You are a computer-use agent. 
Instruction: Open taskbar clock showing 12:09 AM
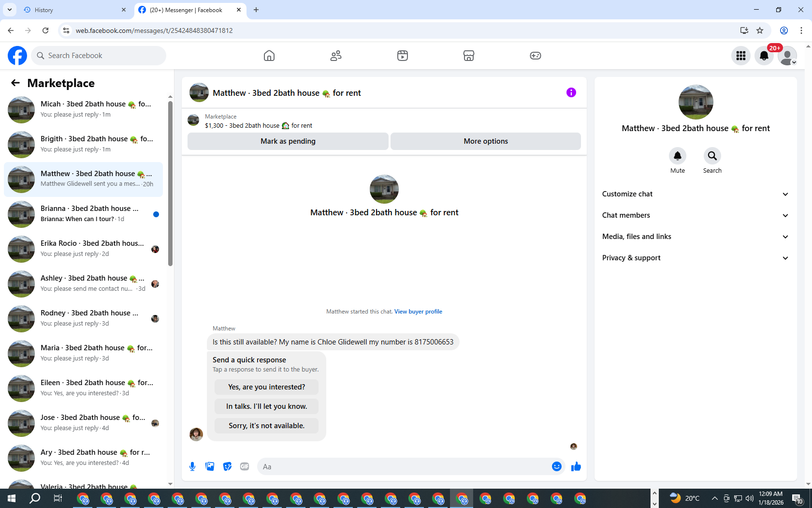pos(771,498)
